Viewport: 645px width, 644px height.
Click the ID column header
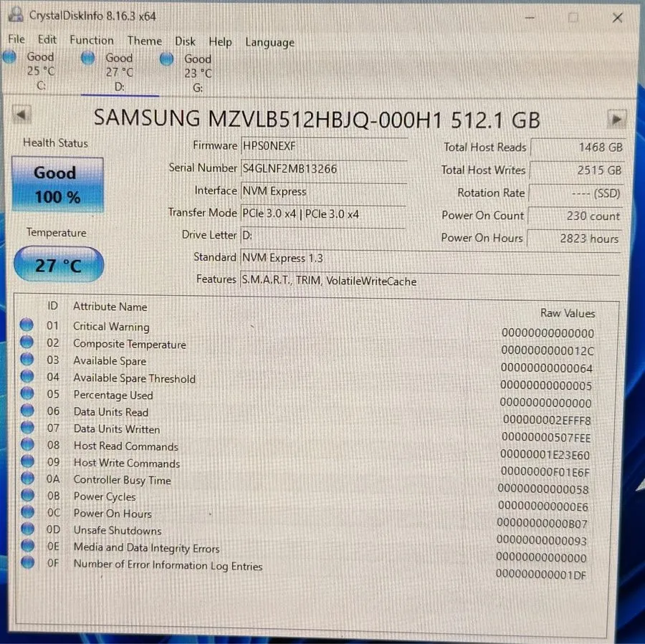52,306
